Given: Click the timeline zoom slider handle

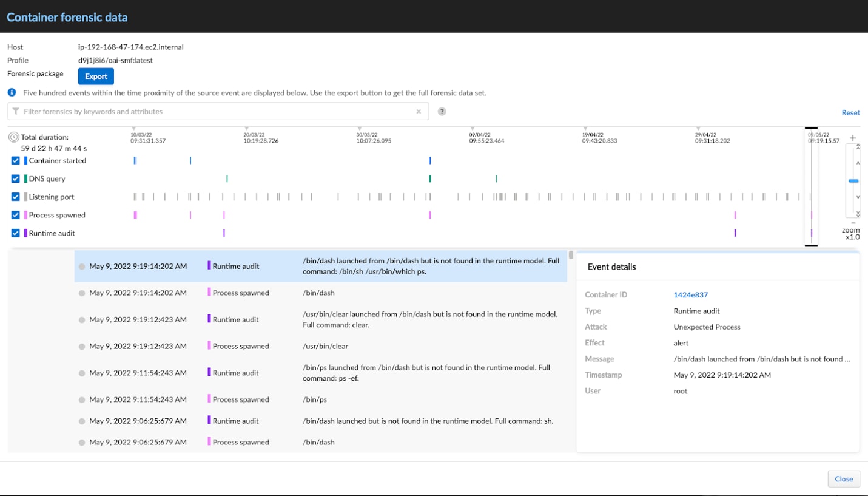Looking at the screenshot, I should (853, 181).
